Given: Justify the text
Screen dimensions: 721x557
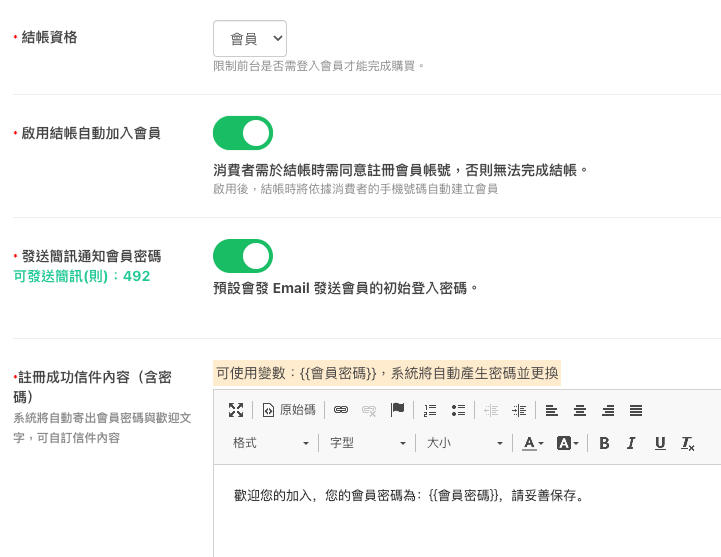Looking at the screenshot, I should point(636,410).
